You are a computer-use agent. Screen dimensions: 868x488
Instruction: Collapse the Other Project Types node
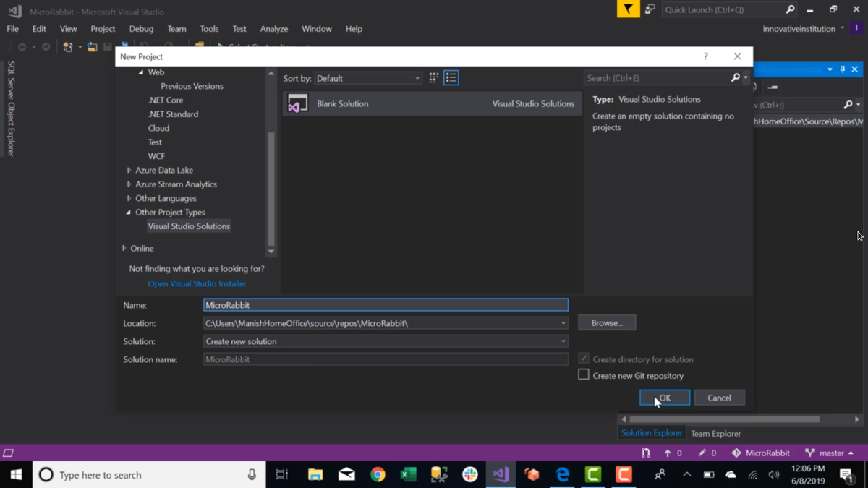(129, 213)
